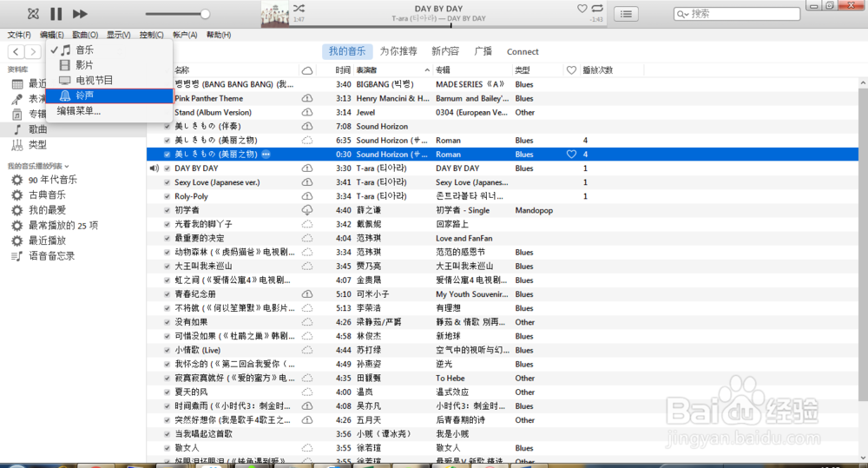Adjust the volume slider knob
Screen dimensions: 868x468
pos(205,15)
